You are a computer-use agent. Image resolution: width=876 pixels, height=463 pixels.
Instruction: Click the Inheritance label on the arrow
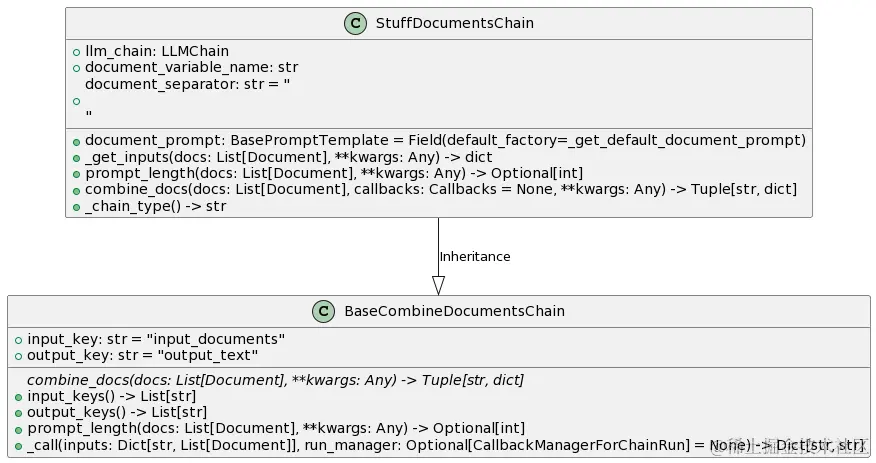tap(475, 257)
